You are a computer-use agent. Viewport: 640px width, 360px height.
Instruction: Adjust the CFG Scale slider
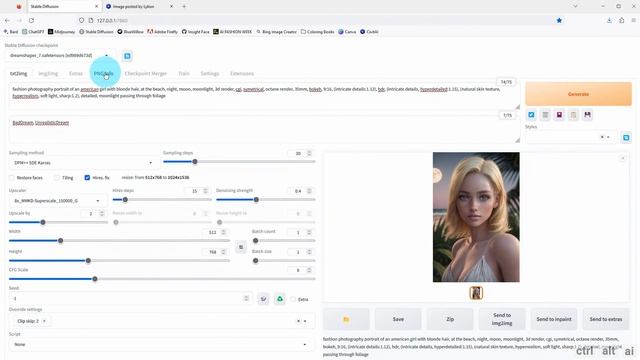tap(162, 279)
